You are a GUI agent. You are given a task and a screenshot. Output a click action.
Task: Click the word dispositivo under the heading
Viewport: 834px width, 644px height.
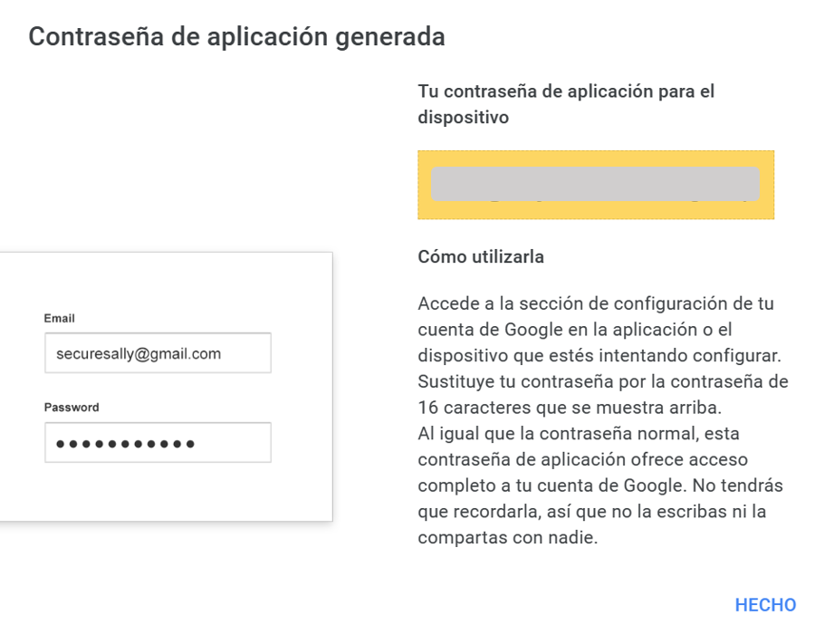click(x=464, y=117)
